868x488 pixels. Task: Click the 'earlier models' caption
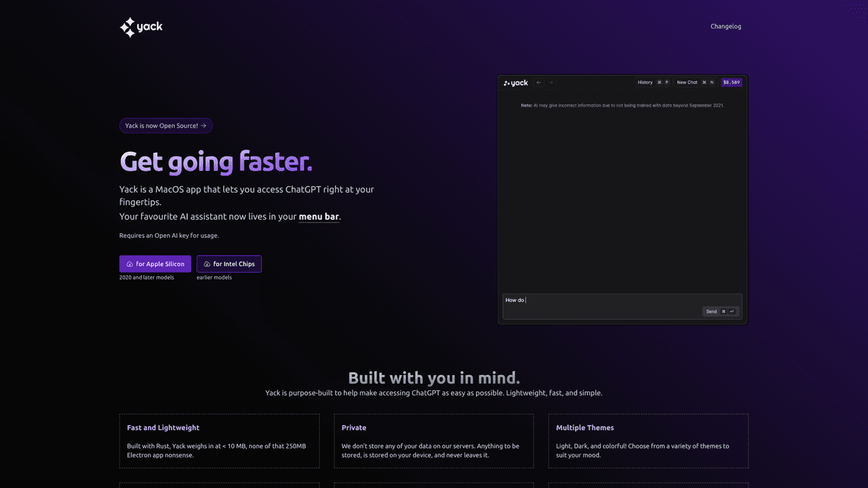point(214,278)
